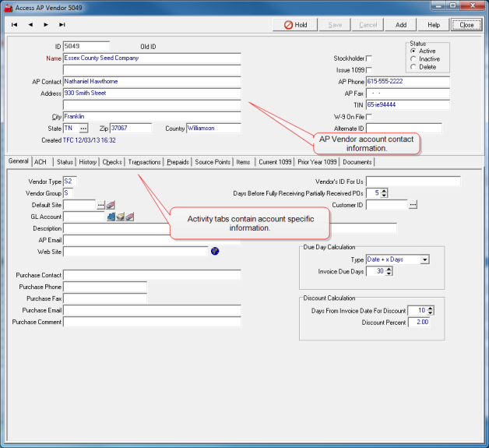
Task: Click the first icon beside GL Account
Action: (x=111, y=217)
